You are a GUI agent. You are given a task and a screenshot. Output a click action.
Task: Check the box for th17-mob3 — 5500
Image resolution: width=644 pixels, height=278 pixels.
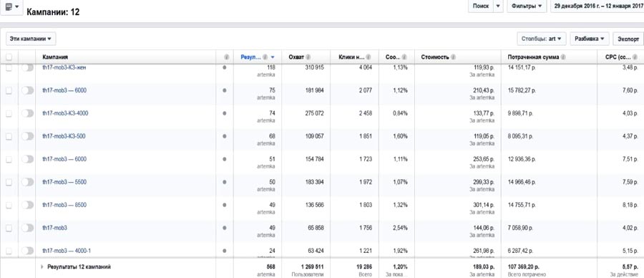9,182
